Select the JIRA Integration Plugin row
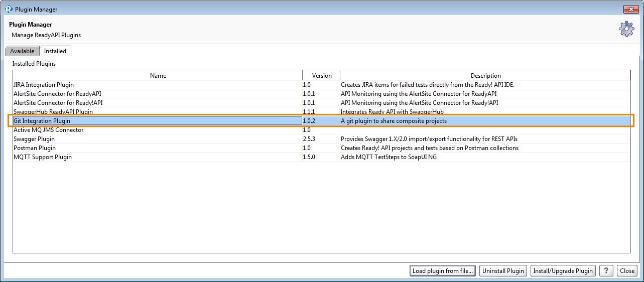Image resolution: width=644 pixels, height=282 pixels. (321, 85)
